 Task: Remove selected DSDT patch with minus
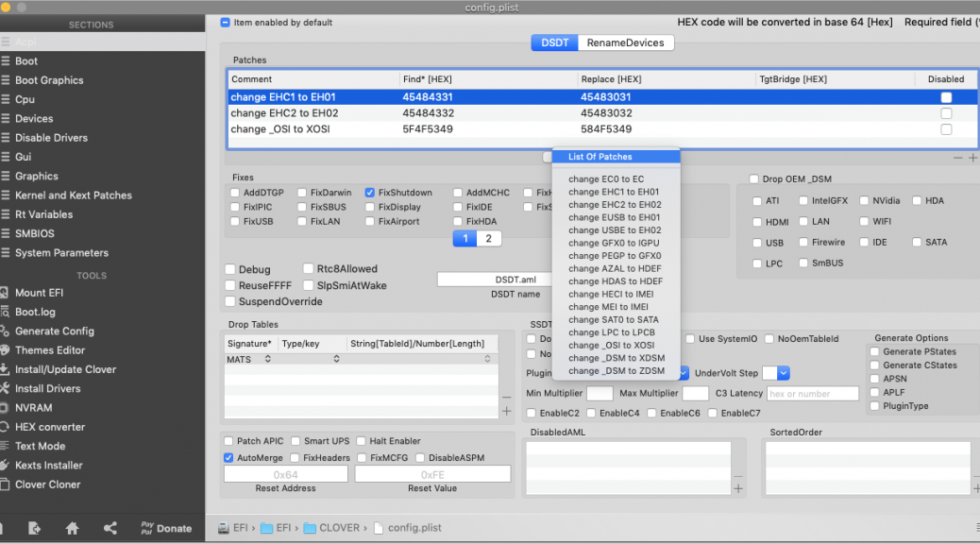957,159
